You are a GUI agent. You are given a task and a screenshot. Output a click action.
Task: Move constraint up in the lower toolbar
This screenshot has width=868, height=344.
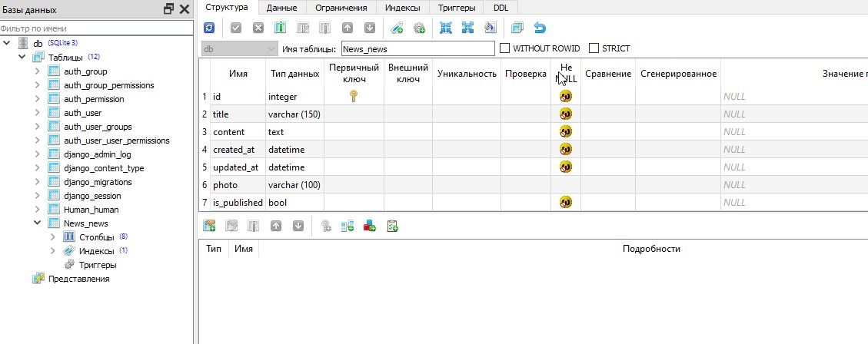276,226
